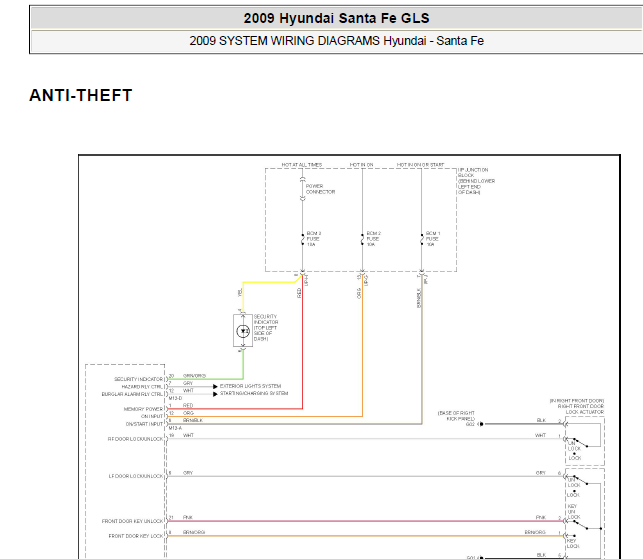The height and width of the screenshot is (559, 643).
Task: Click the BCM 2 FUSE label
Action: [374, 239]
